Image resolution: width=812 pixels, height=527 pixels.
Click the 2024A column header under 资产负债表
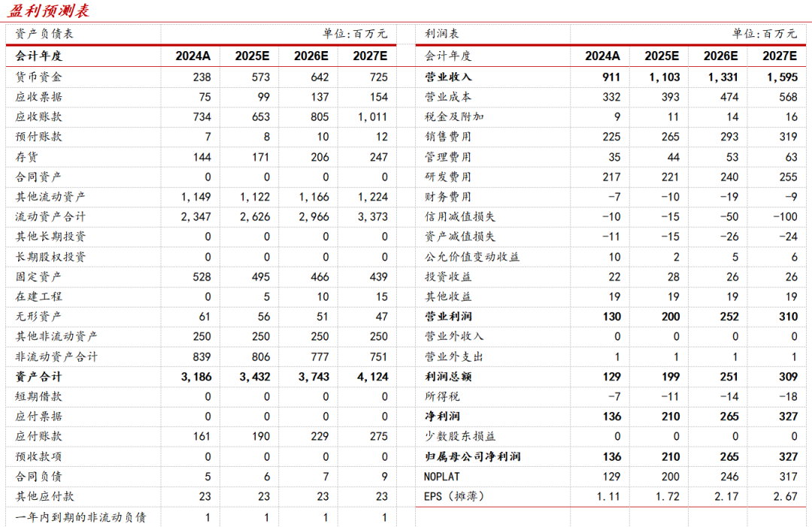pos(193,56)
